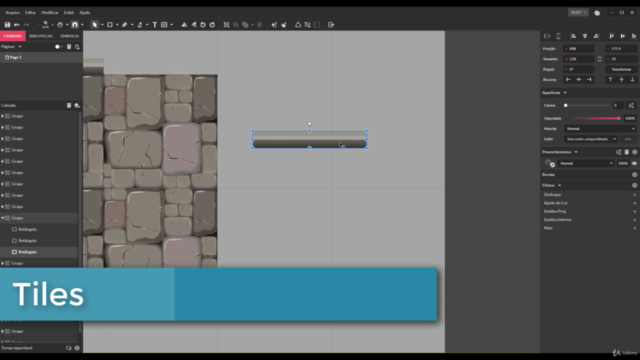This screenshot has height=360, width=640.
Task: Toggle the left anchor in Âncora
Action: (x=568, y=80)
